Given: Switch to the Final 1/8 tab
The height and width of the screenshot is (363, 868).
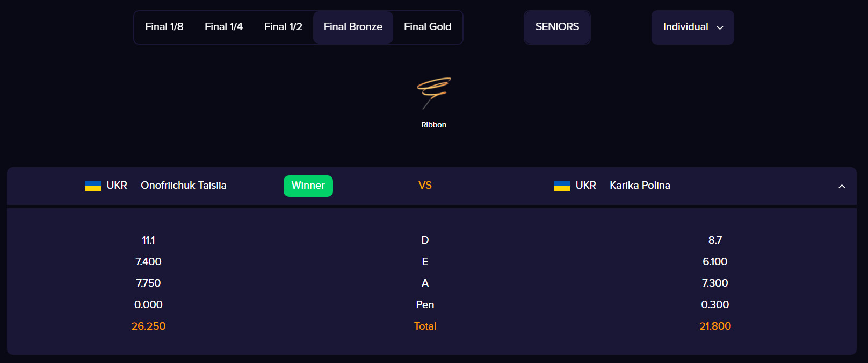Looking at the screenshot, I should [x=164, y=27].
